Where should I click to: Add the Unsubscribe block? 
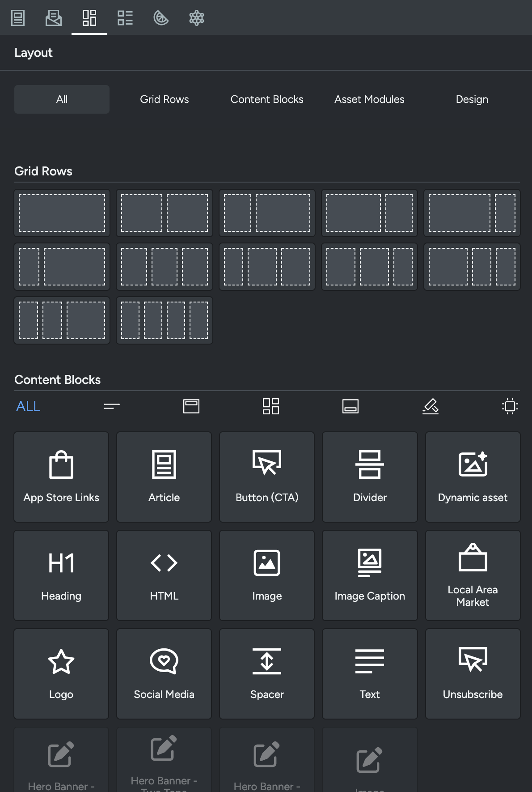(x=473, y=674)
